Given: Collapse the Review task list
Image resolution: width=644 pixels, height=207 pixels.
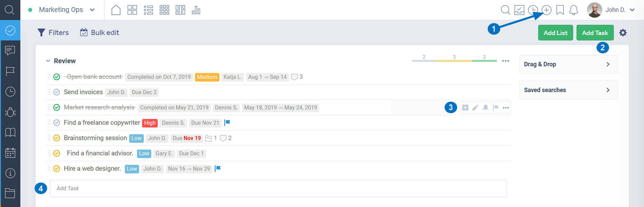Looking at the screenshot, I should click(x=48, y=61).
